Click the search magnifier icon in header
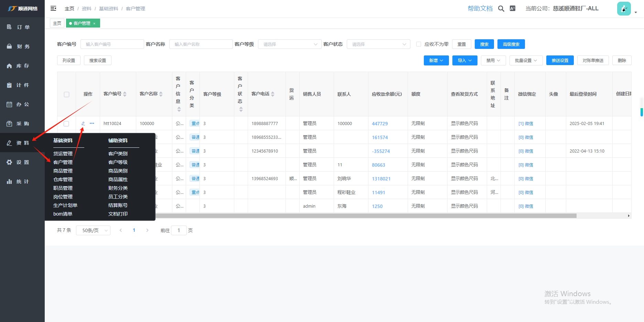Screen dimensions: 644x322 tap(501, 9)
